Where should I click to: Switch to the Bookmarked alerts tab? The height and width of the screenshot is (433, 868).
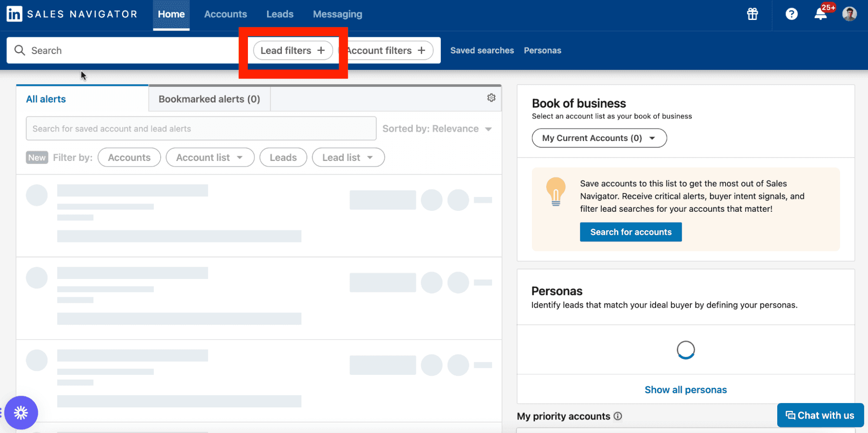tap(209, 98)
